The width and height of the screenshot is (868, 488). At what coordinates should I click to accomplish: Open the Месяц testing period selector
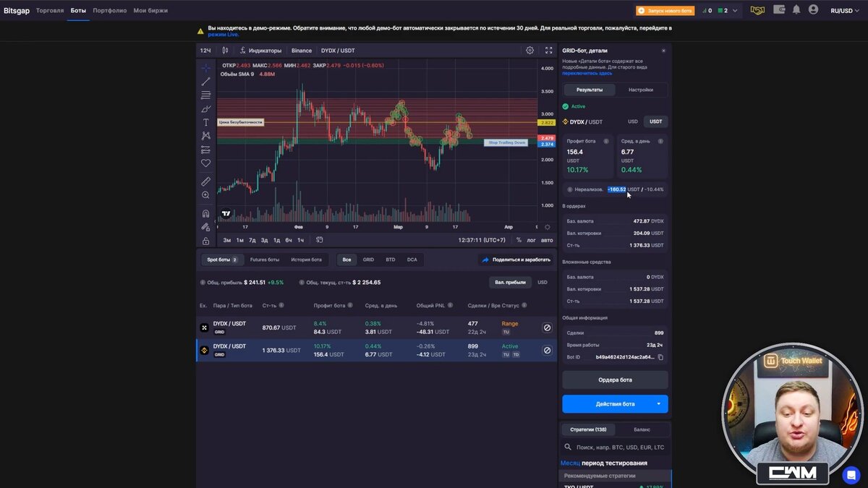(x=570, y=463)
